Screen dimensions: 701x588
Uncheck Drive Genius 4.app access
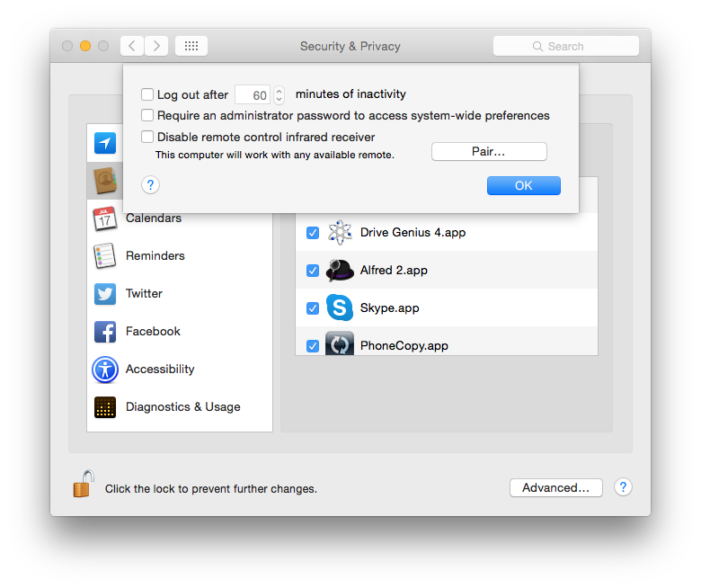(x=313, y=233)
